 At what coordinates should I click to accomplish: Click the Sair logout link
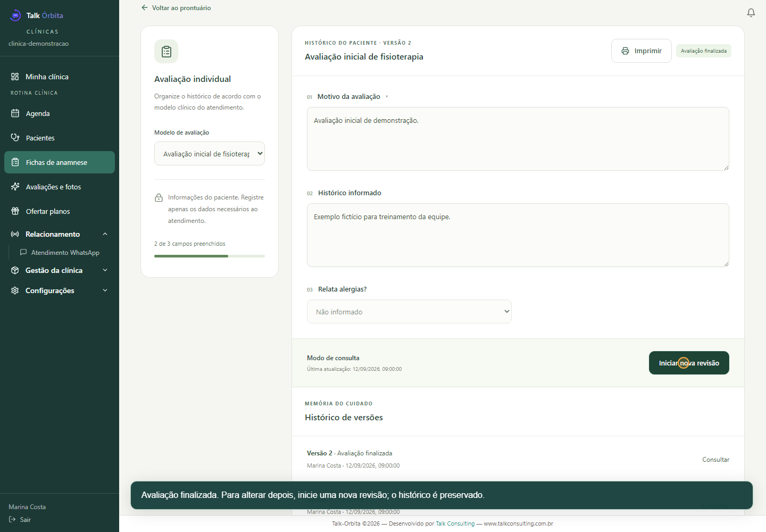(x=20, y=520)
